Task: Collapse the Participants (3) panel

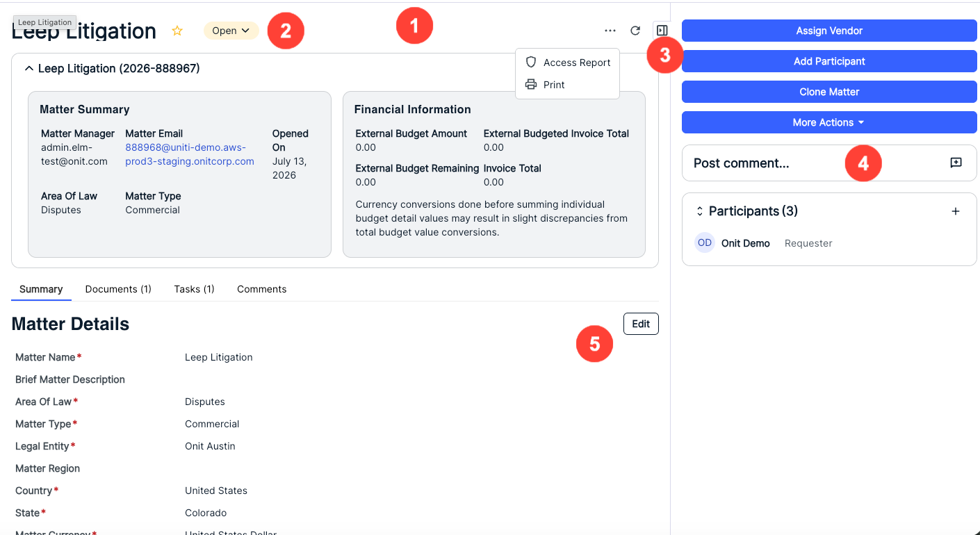Action: click(700, 211)
